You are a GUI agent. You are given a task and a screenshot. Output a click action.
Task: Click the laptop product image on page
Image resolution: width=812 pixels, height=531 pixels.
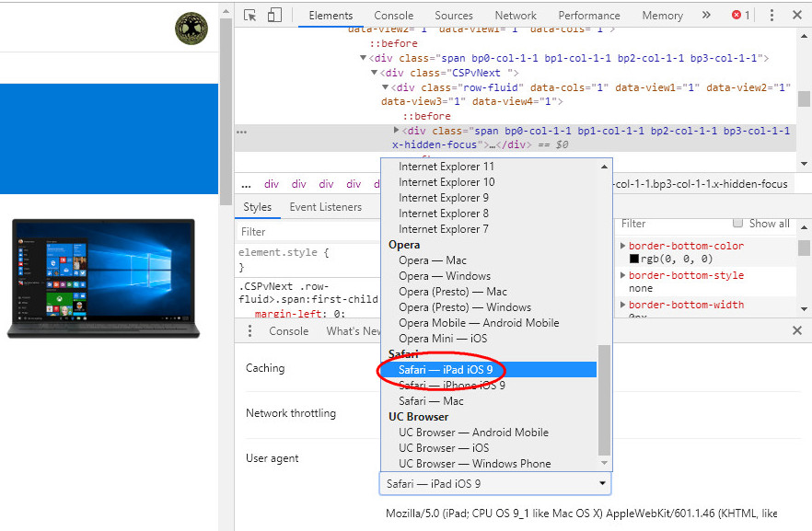coord(103,279)
